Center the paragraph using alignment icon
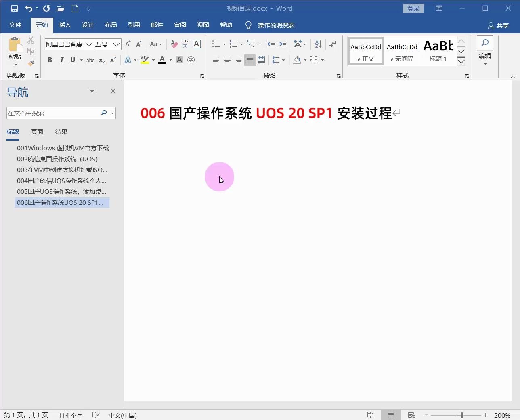This screenshot has width=520, height=420. click(x=227, y=60)
